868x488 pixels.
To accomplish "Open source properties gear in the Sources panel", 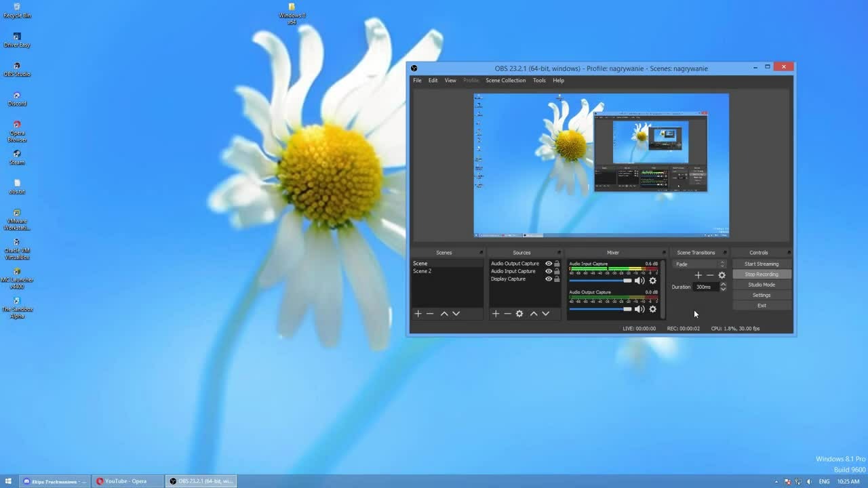I will (519, 314).
